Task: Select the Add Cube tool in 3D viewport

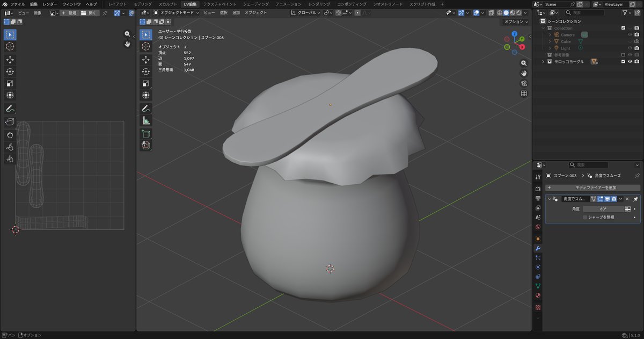Action: pyautogui.click(x=145, y=134)
